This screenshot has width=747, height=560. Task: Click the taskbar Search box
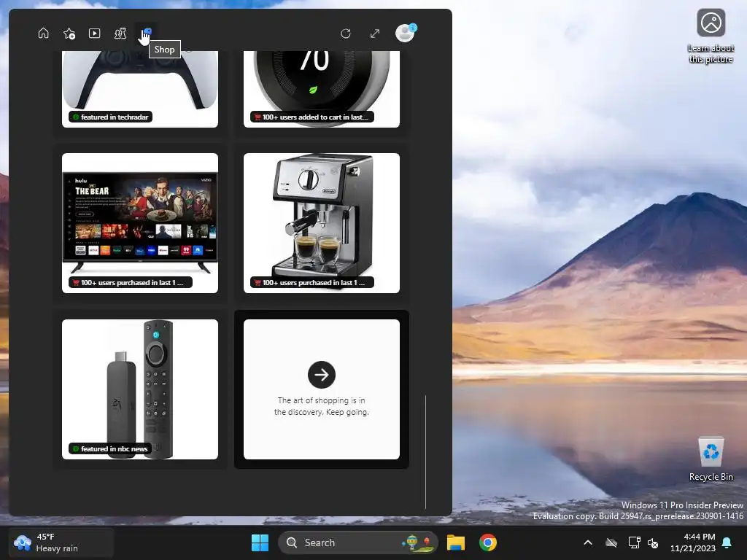coord(357,542)
